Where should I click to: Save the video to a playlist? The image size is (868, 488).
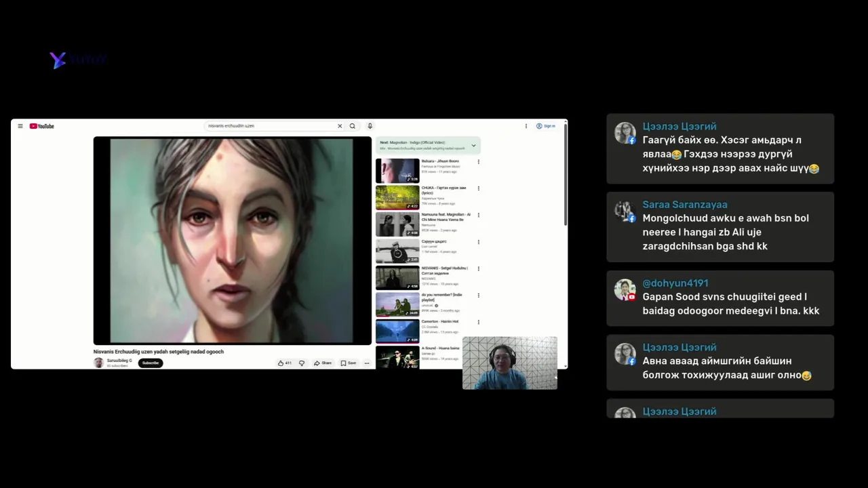click(x=349, y=363)
